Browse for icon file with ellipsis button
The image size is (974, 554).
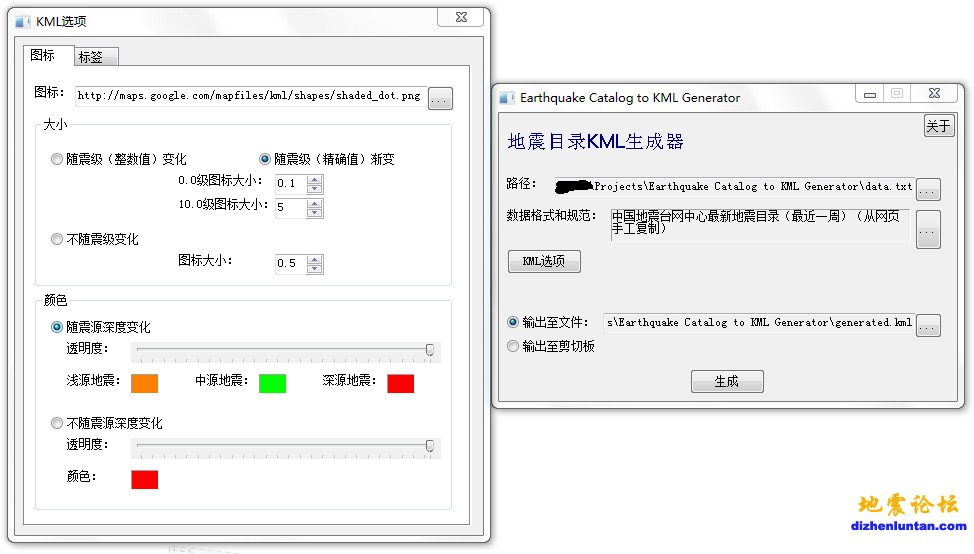[440, 98]
